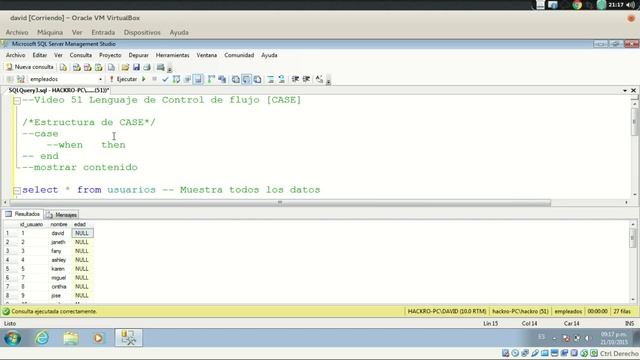The width and height of the screenshot is (640, 360).
Task: Expand standard toolbar options overflow arrow
Action: click(x=170, y=69)
